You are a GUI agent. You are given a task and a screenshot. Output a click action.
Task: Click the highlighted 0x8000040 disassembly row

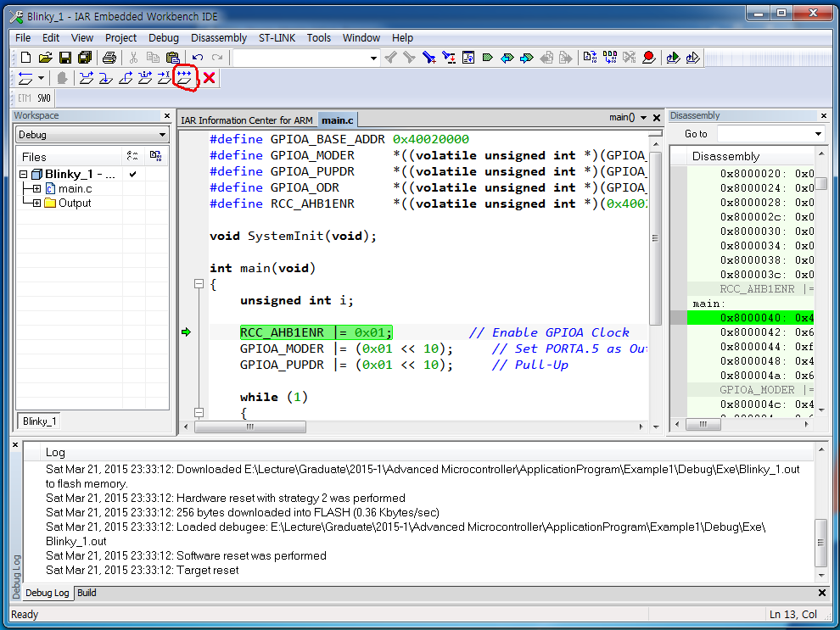[x=751, y=318]
